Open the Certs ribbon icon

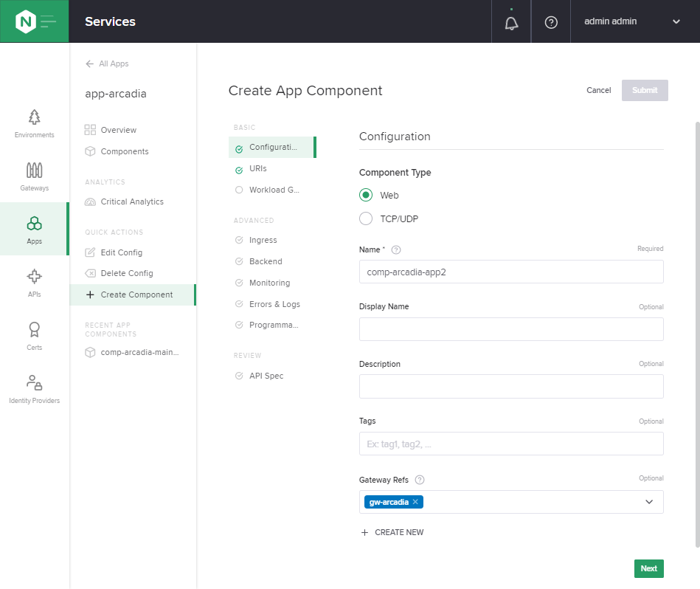pos(35,329)
